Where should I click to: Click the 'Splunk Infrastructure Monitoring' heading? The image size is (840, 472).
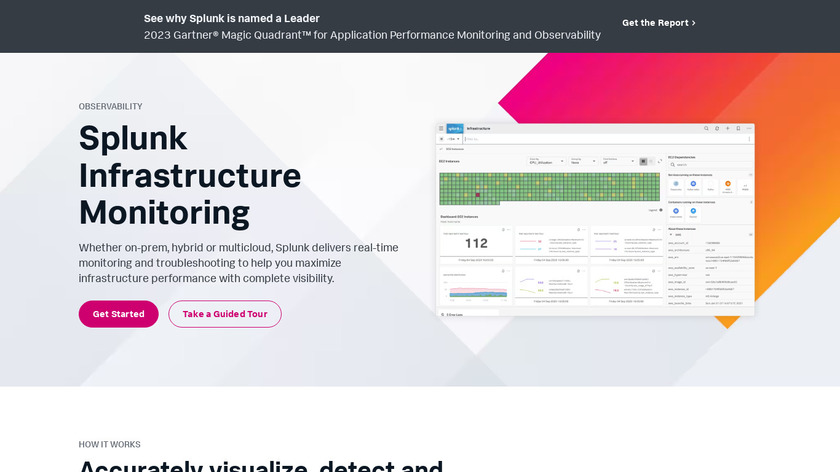click(190, 175)
